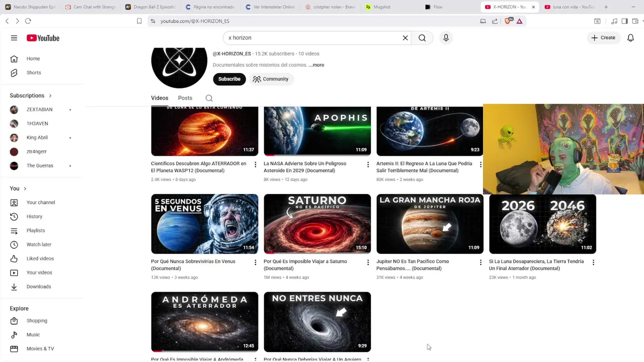Open the Community button
The width and height of the screenshot is (644, 362).
pos(271,79)
